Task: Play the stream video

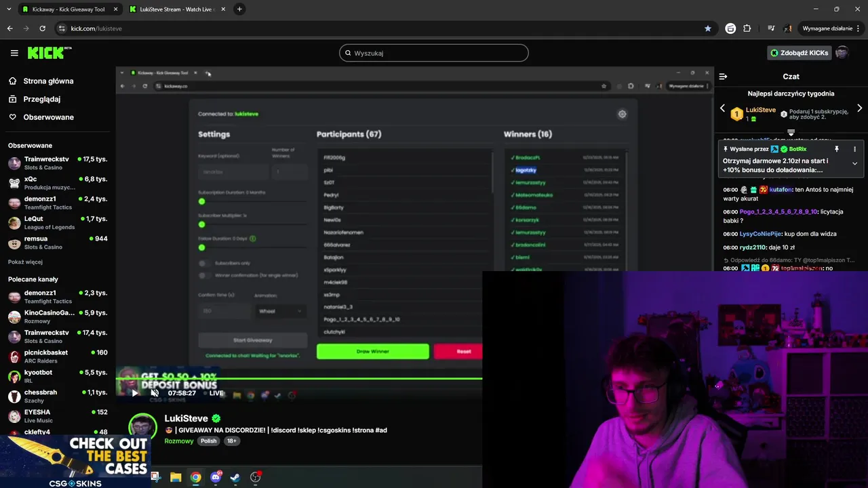Action: [134, 393]
